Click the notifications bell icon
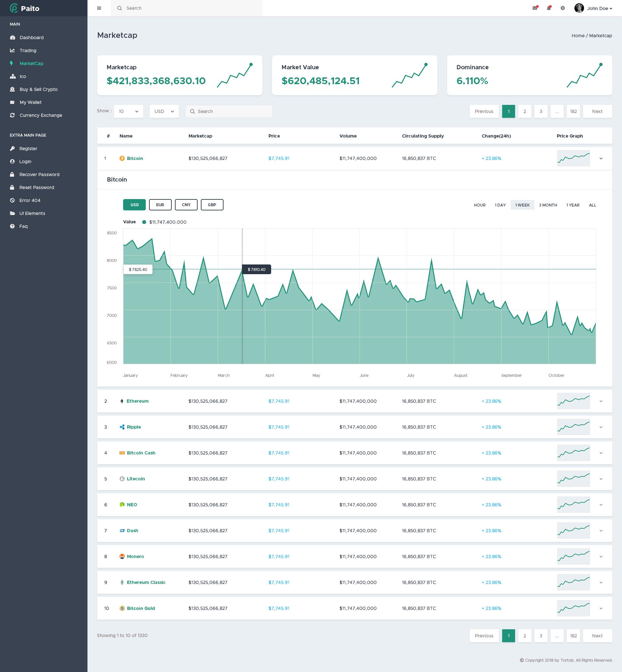 click(x=549, y=8)
